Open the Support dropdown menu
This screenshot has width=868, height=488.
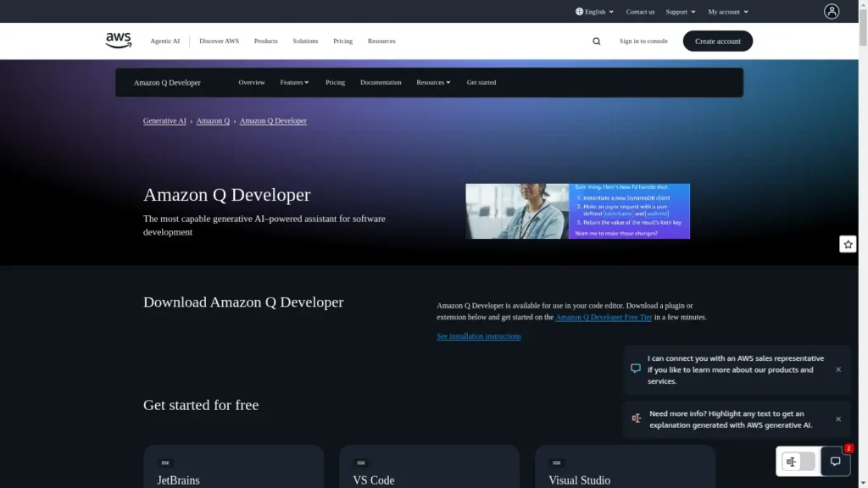coord(680,12)
